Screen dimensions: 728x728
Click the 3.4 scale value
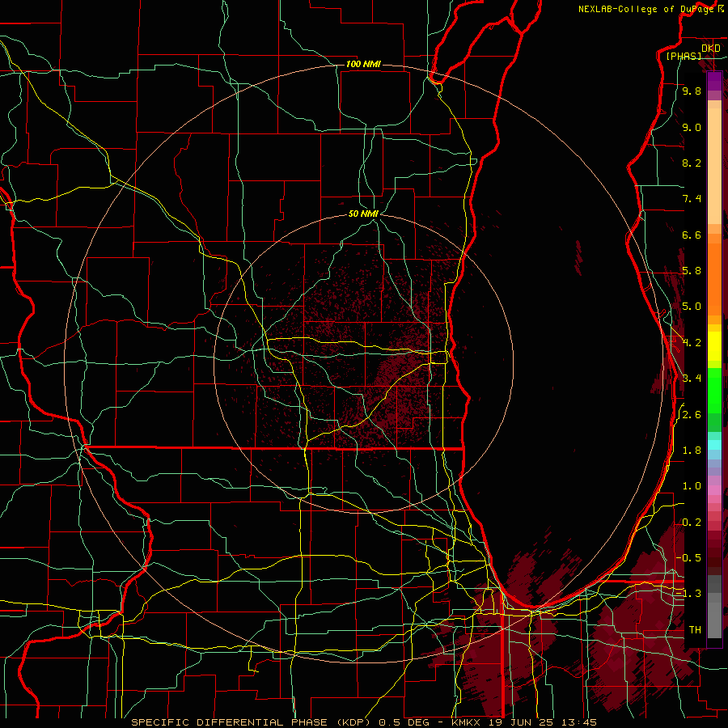point(692,378)
